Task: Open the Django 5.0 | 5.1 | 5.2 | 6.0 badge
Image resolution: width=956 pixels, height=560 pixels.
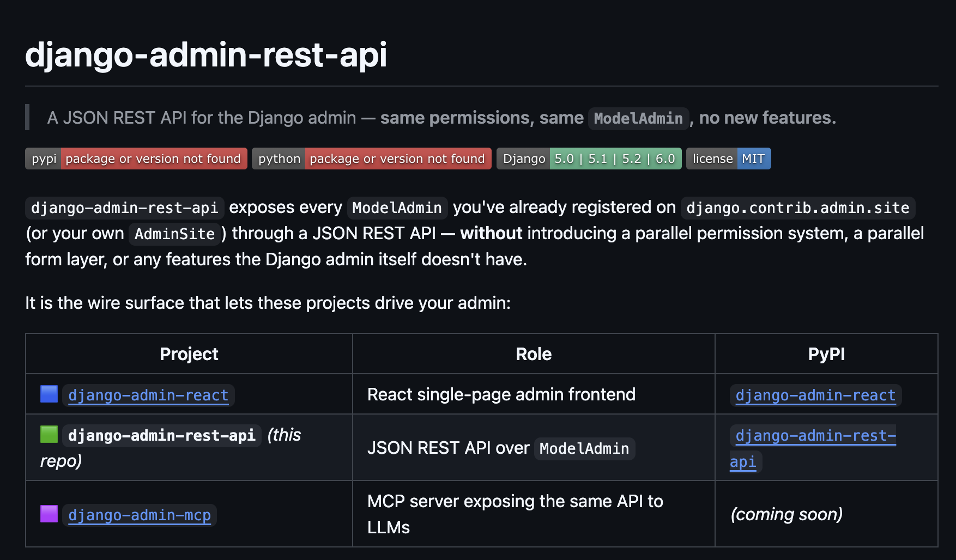Action: pos(589,159)
